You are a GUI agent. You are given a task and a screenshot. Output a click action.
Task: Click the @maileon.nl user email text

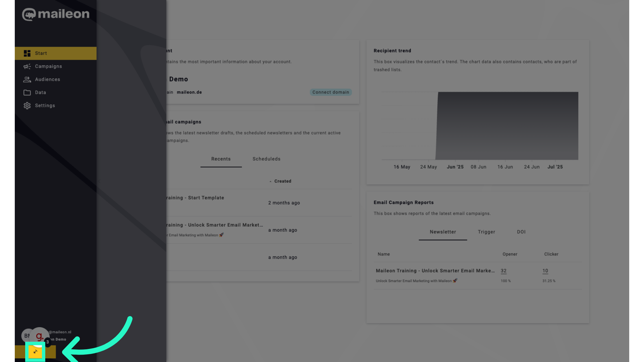point(60,332)
